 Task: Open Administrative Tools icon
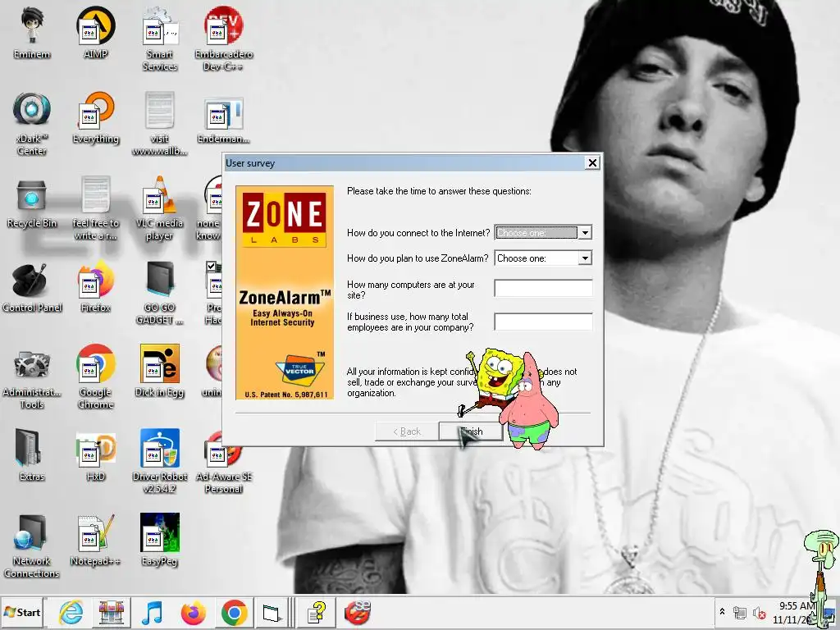pos(32,377)
